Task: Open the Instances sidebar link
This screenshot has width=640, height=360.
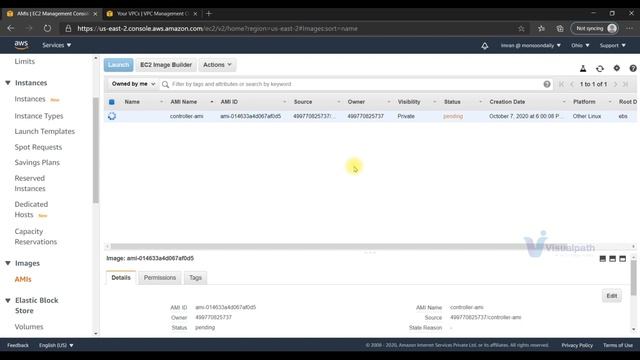Action: click(30, 99)
